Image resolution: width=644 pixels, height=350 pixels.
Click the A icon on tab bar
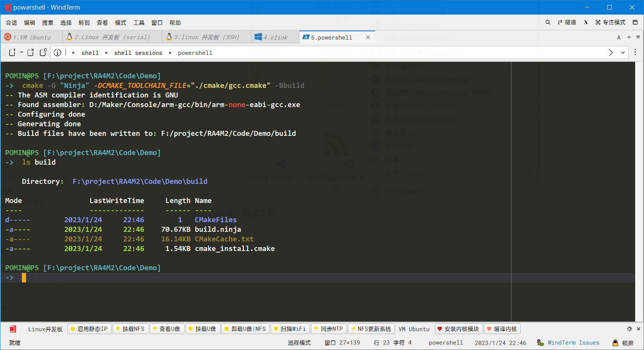pos(619,37)
